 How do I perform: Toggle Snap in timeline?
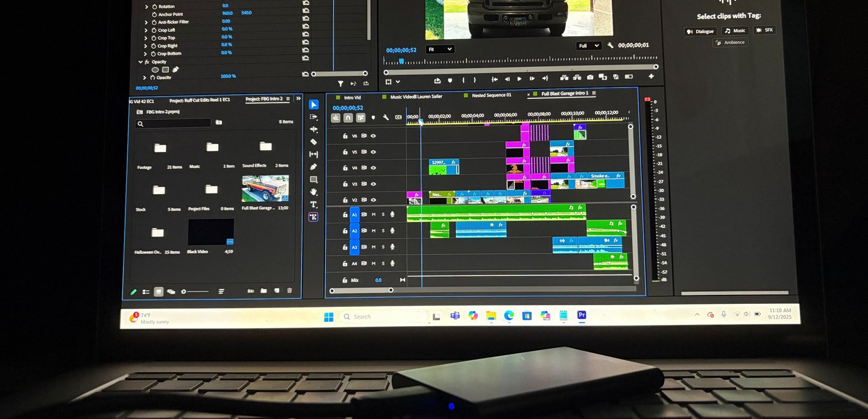click(348, 118)
